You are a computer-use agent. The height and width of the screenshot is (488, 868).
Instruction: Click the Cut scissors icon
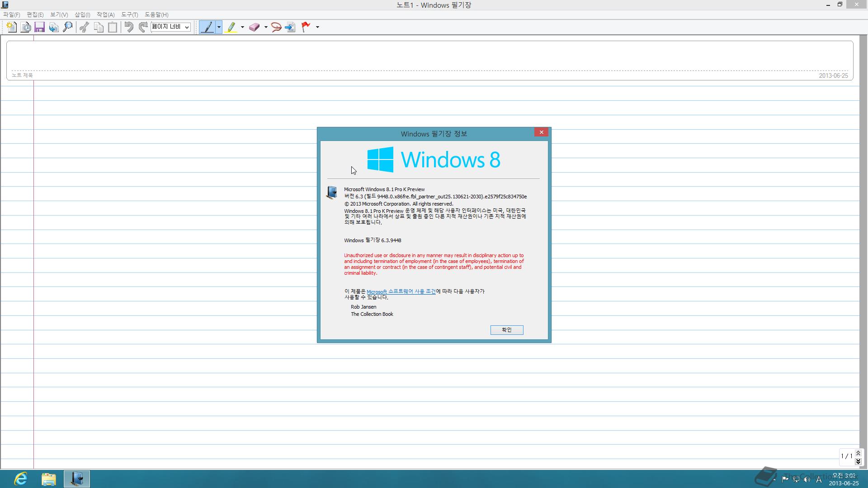pos(84,27)
